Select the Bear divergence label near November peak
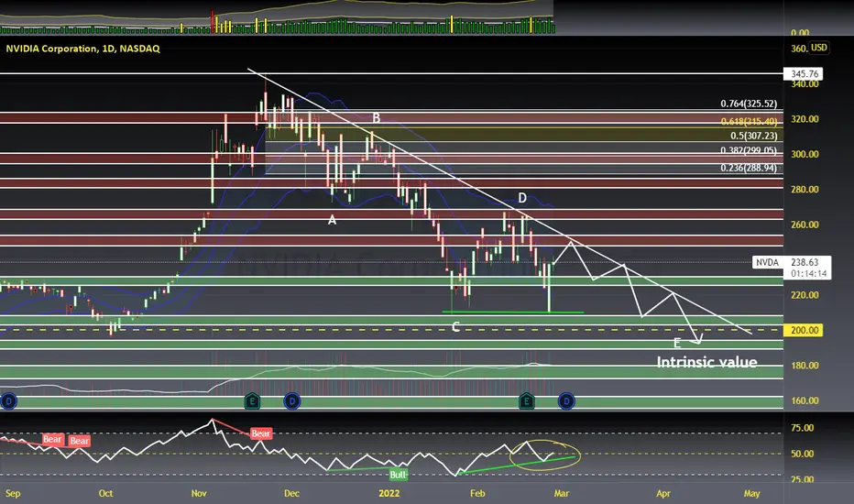 coord(260,433)
